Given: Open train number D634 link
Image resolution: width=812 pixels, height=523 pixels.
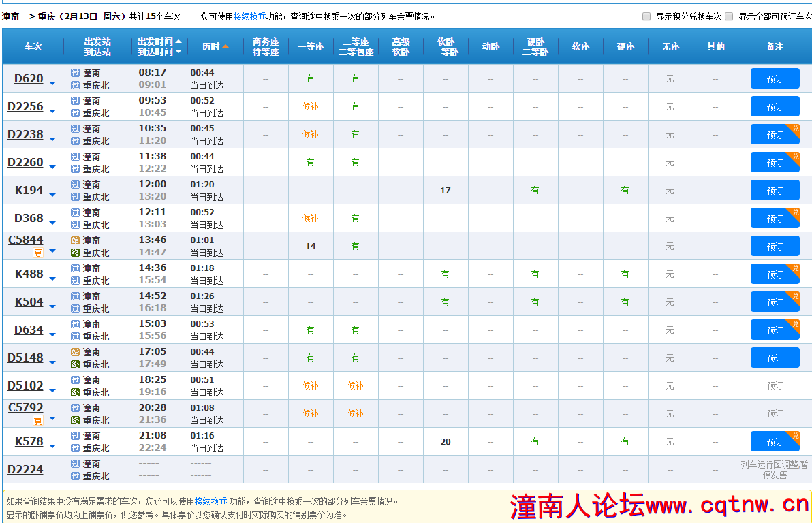Looking at the screenshot, I should [x=29, y=330].
